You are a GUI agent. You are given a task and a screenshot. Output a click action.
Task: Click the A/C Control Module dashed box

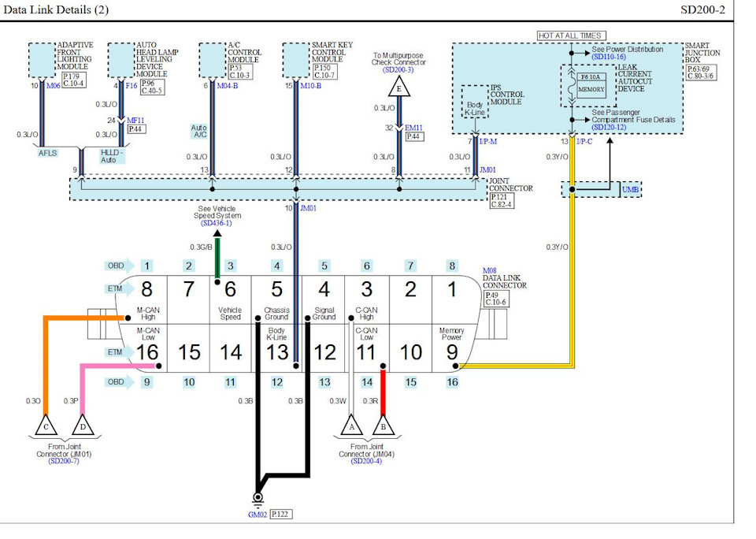pos(213,60)
